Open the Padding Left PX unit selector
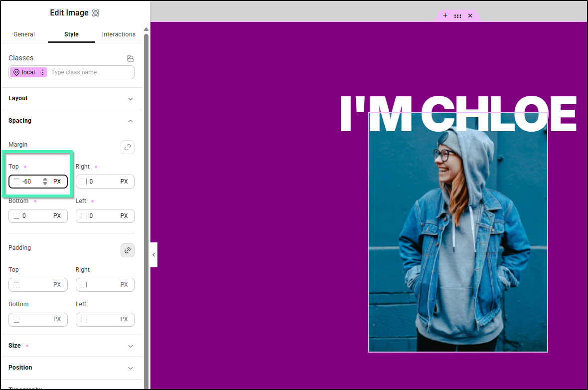The height and width of the screenshot is (390, 588). pyautogui.click(x=124, y=320)
